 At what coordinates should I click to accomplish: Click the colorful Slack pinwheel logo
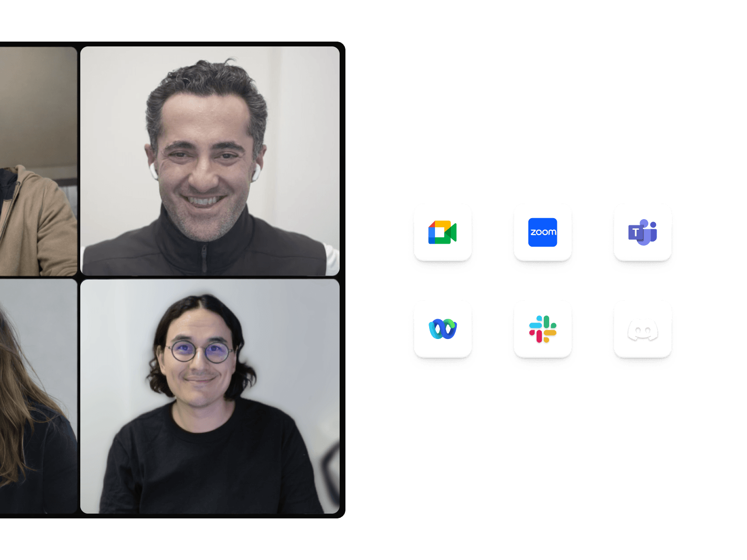pos(543,330)
